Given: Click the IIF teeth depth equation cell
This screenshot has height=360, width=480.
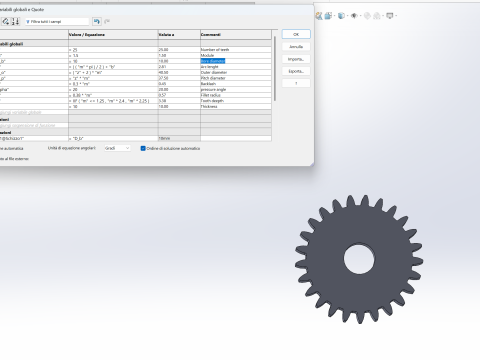Looking at the screenshot, I should coord(113,101).
